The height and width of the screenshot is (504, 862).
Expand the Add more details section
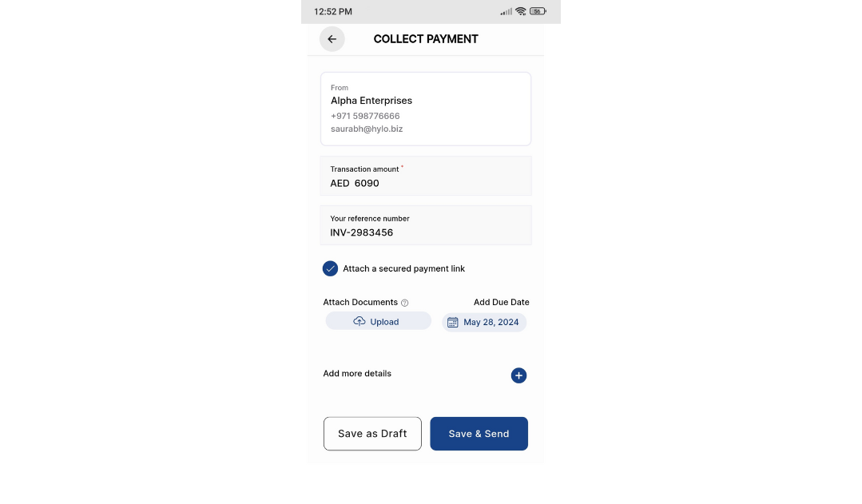(357, 373)
